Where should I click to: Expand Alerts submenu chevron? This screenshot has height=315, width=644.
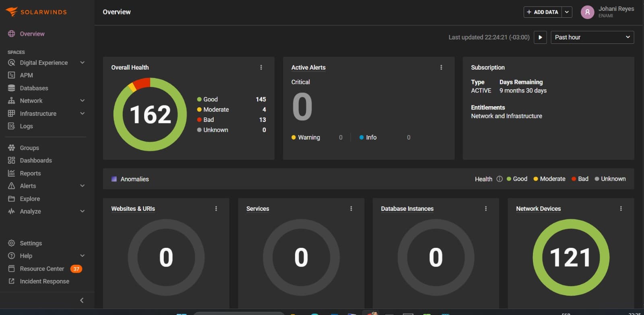click(x=82, y=185)
